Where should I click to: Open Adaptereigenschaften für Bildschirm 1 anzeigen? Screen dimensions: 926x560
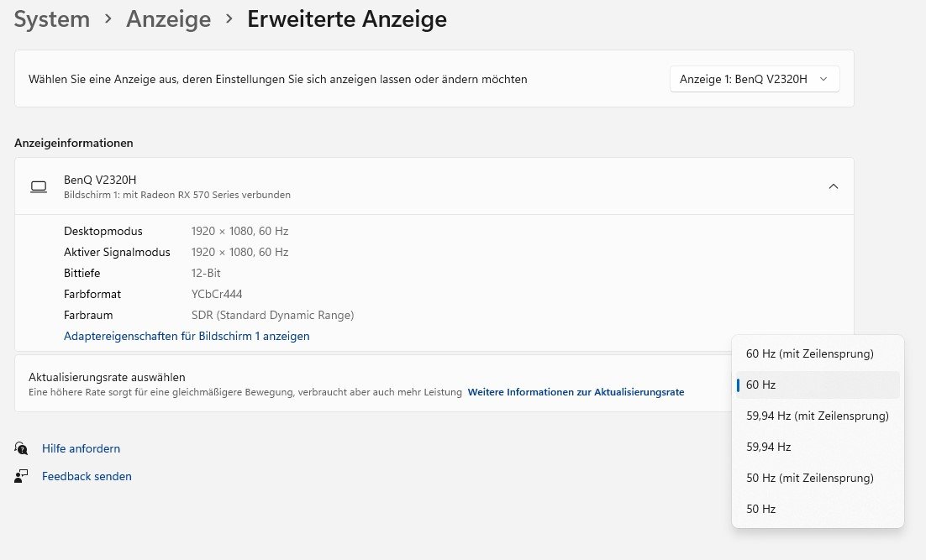pos(187,337)
